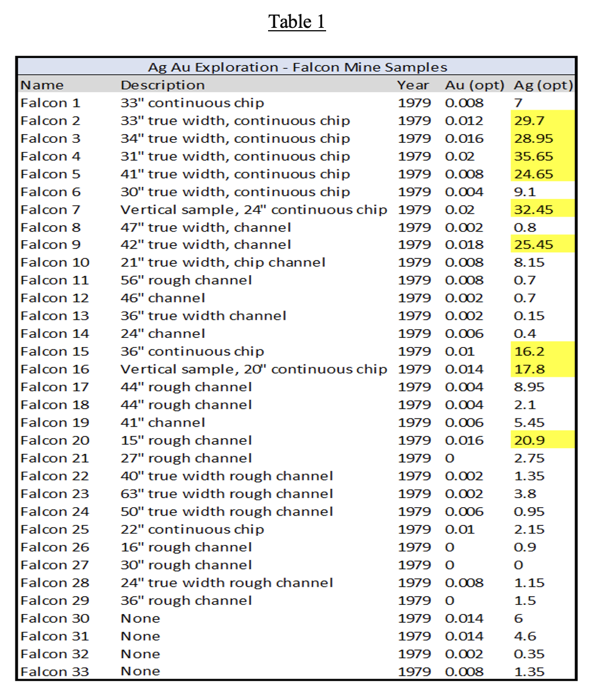Select the Ag value 8.95 for Falcon 17
The height and width of the screenshot is (700, 593).
529,387
